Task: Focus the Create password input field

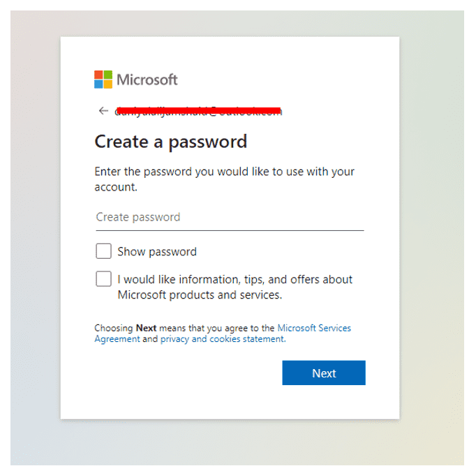Action: tap(229, 217)
